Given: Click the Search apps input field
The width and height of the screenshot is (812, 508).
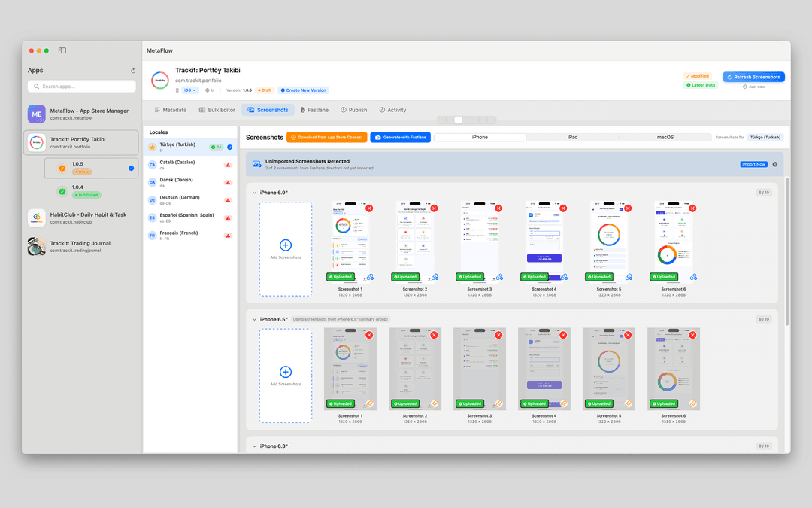Looking at the screenshot, I should (x=86, y=87).
